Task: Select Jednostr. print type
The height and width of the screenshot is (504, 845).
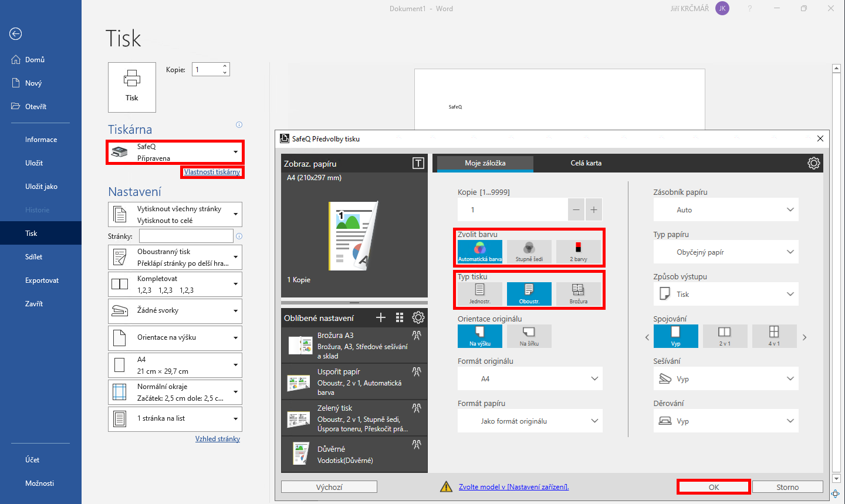Action: 480,294
